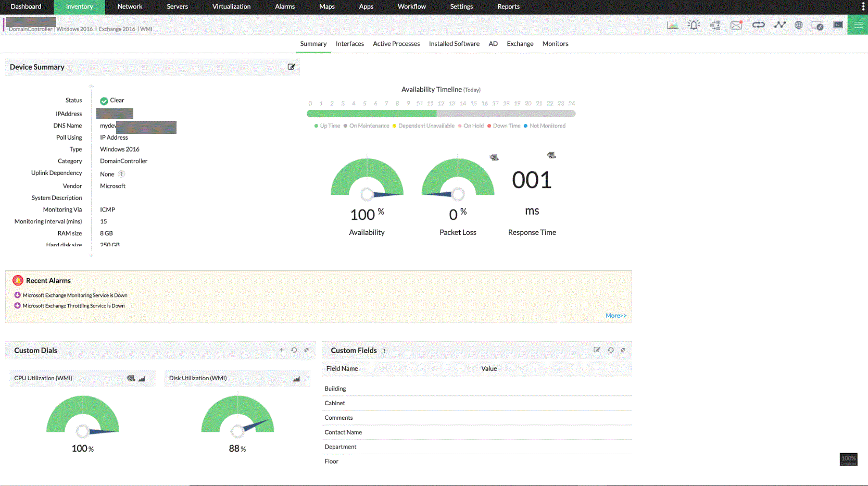Screen dimensions: 868x486
Task: Click the edit icon on Device Summary
Action: (x=291, y=67)
